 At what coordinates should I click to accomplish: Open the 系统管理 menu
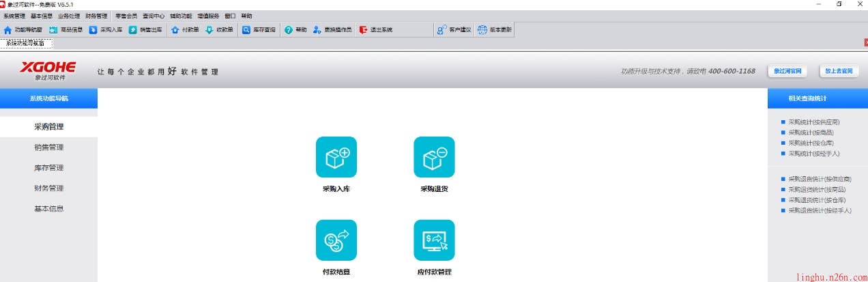(14, 16)
